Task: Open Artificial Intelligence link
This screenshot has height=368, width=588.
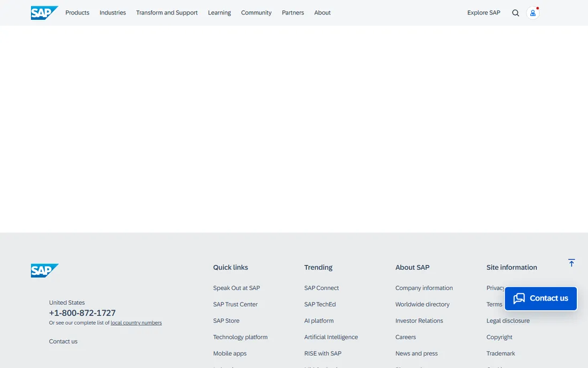Action: pyautogui.click(x=331, y=337)
